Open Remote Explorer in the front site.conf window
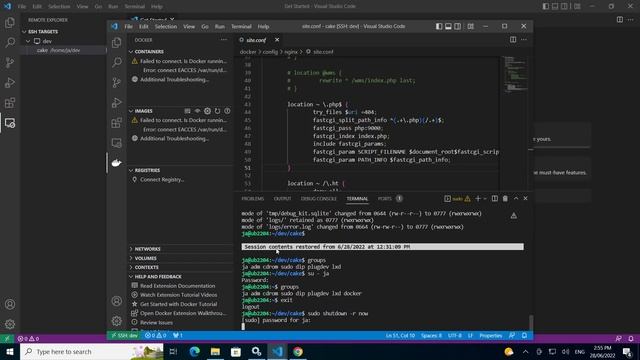640x360 pixels. tap(117, 142)
